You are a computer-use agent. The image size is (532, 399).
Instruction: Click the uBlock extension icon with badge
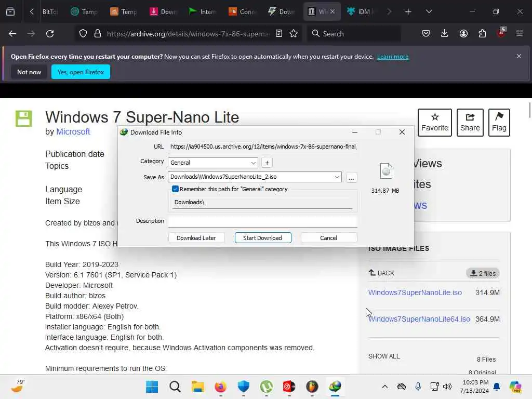tap(501, 33)
